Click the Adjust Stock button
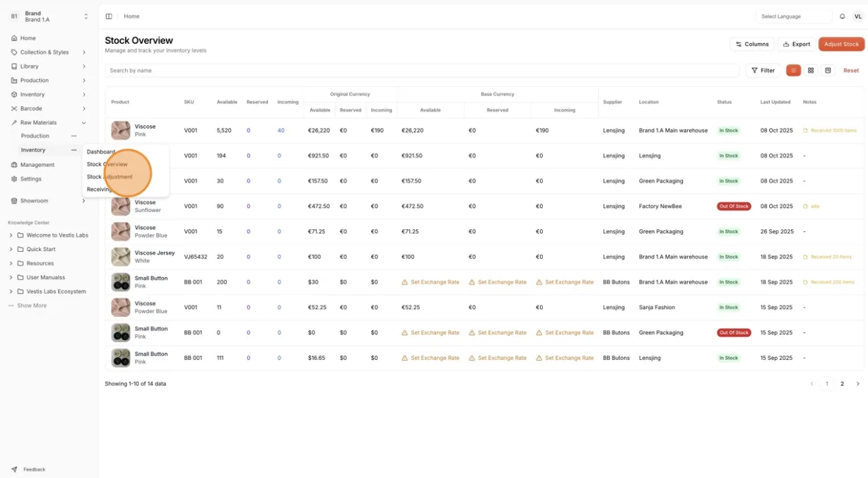 coord(841,44)
